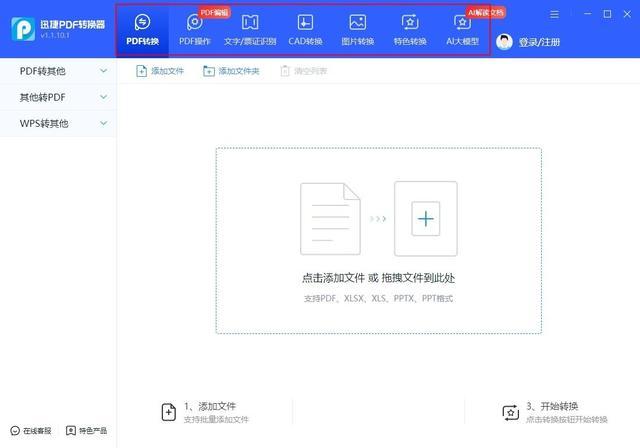The image size is (640, 448).
Task: Click the PDF编辑 red badge
Action: point(214,13)
